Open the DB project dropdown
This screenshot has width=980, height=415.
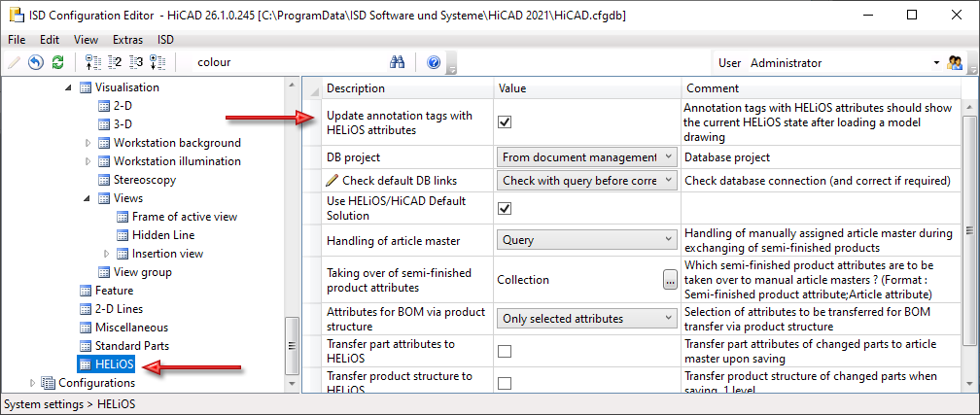click(587, 157)
